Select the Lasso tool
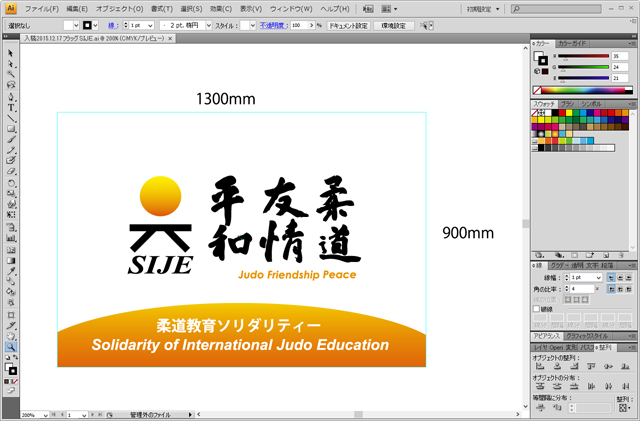 (11, 85)
